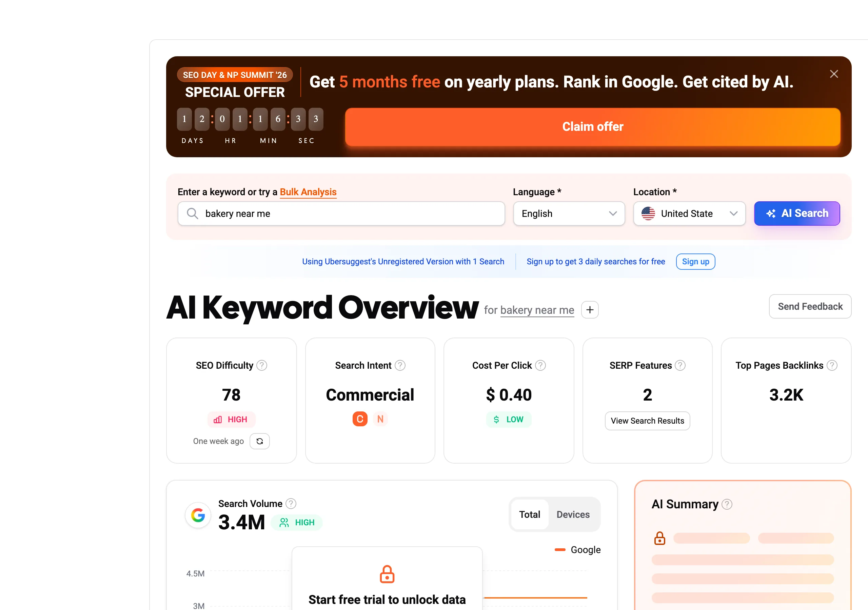Click the orange C commercial intent icon

pyautogui.click(x=359, y=419)
